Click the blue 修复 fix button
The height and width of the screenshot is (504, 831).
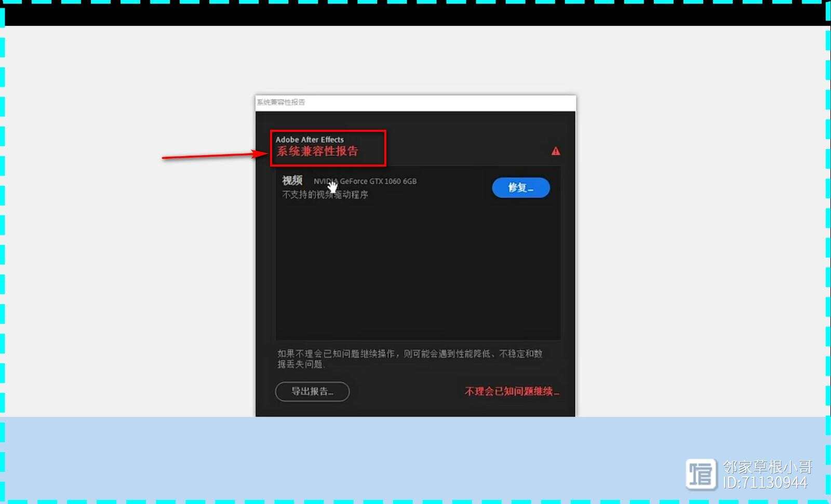(x=521, y=187)
